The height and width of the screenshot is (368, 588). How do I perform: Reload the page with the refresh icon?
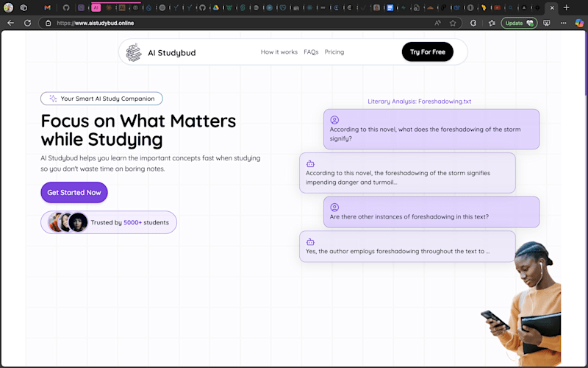27,23
